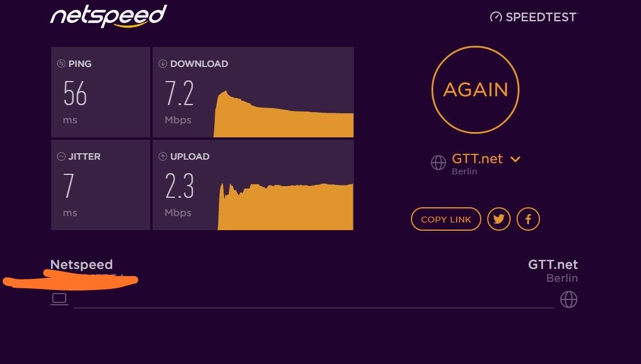This screenshot has width=641, height=364.
Task: Click the connection line between client and server
Action: coord(314,308)
